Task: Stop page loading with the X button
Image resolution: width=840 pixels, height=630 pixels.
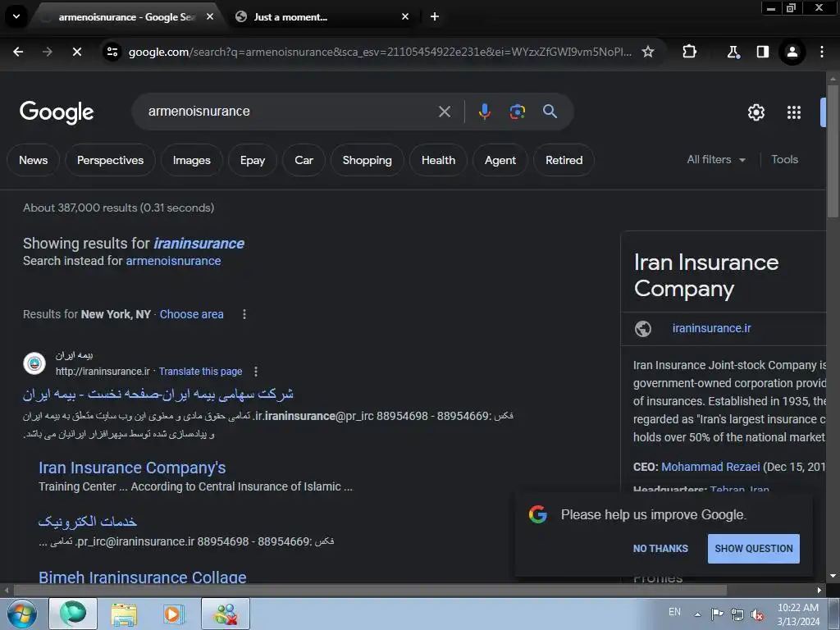Action: 77,52
